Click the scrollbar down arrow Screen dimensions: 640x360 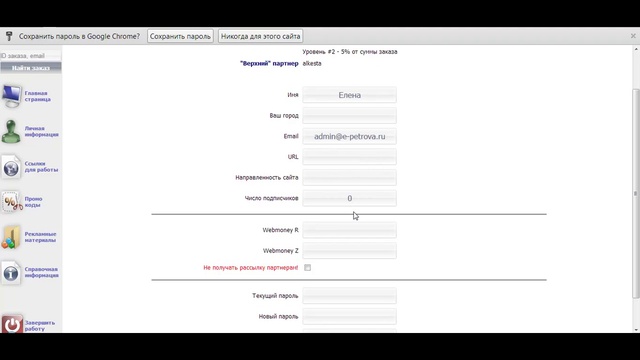coord(636,329)
